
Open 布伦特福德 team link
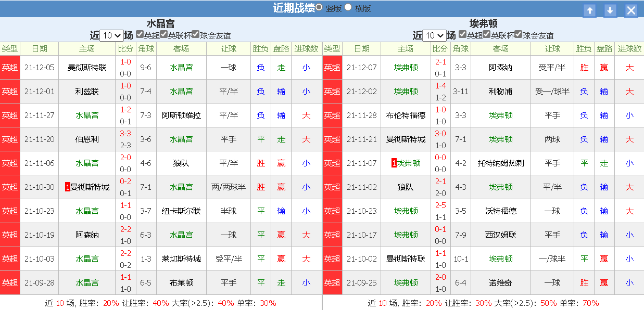pyautogui.click(x=406, y=115)
